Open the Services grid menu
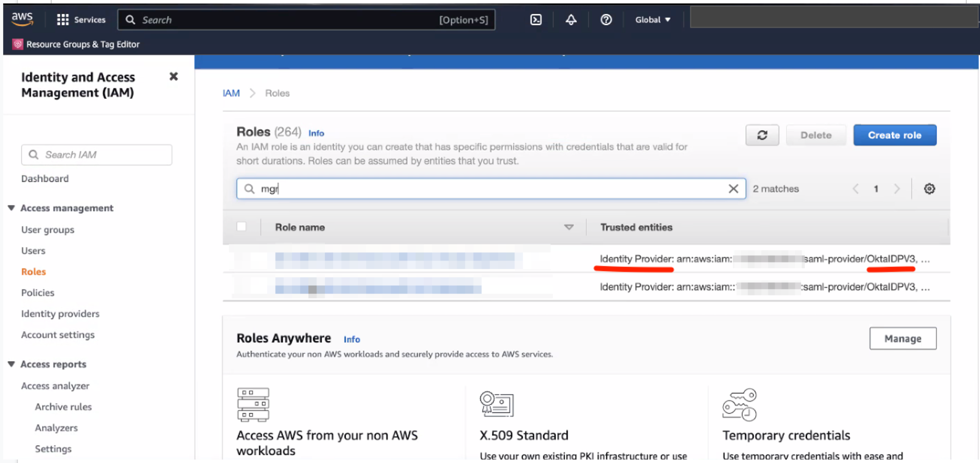This screenshot has width=980, height=463. pos(81,19)
